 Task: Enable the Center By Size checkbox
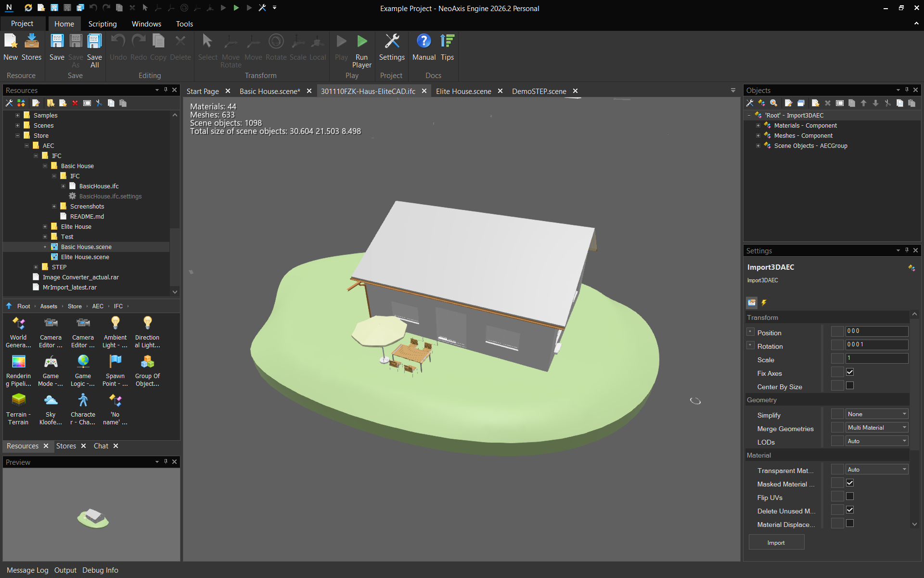click(850, 385)
